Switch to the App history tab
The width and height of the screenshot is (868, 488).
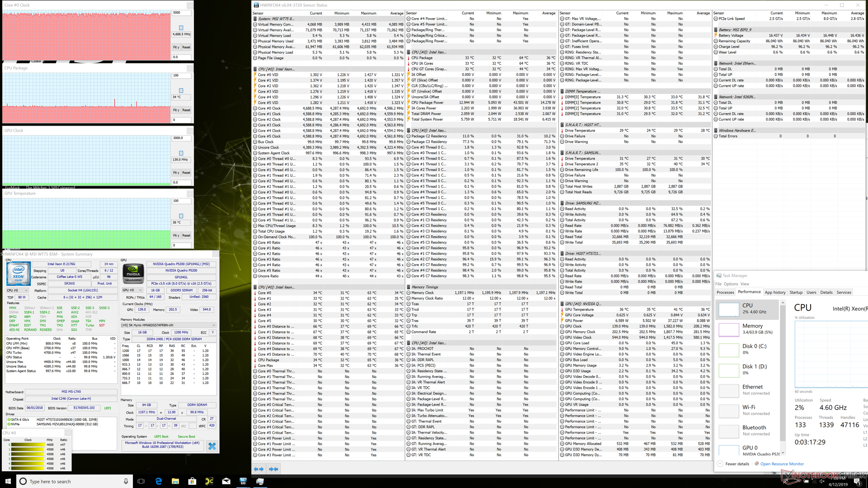(x=775, y=292)
